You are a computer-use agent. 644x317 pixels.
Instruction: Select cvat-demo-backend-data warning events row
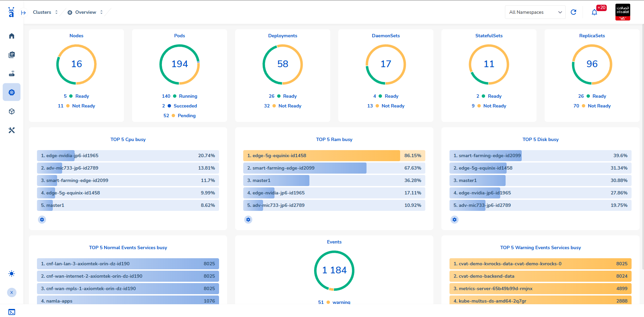click(x=540, y=276)
